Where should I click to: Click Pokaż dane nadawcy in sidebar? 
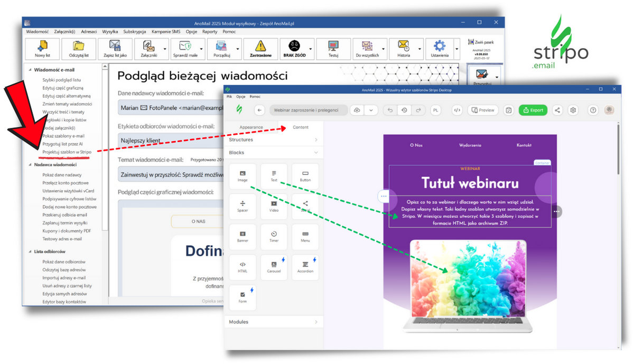[62, 175]
